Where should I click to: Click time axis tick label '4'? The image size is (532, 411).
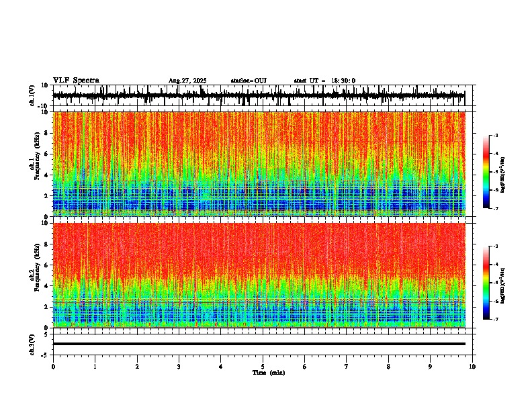point(221,367)
